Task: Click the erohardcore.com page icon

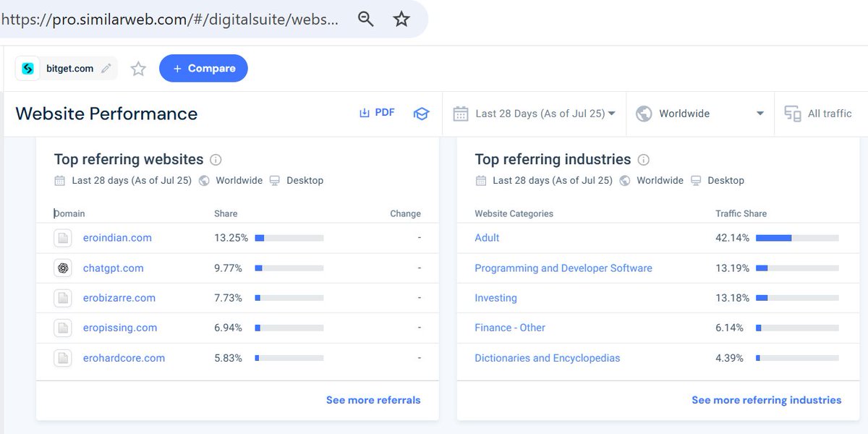Action: click(x=63, y=358)
